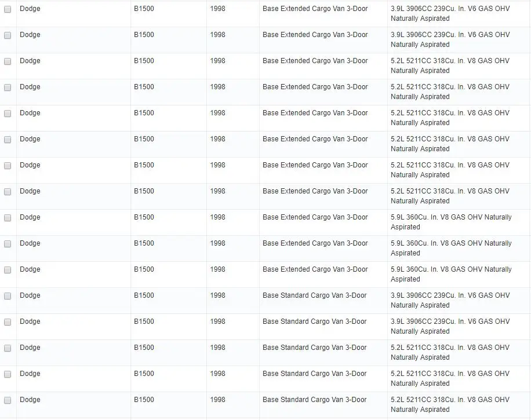Select the second Standard Cargo 5.2L V8 row checkbox

(8, 374)
